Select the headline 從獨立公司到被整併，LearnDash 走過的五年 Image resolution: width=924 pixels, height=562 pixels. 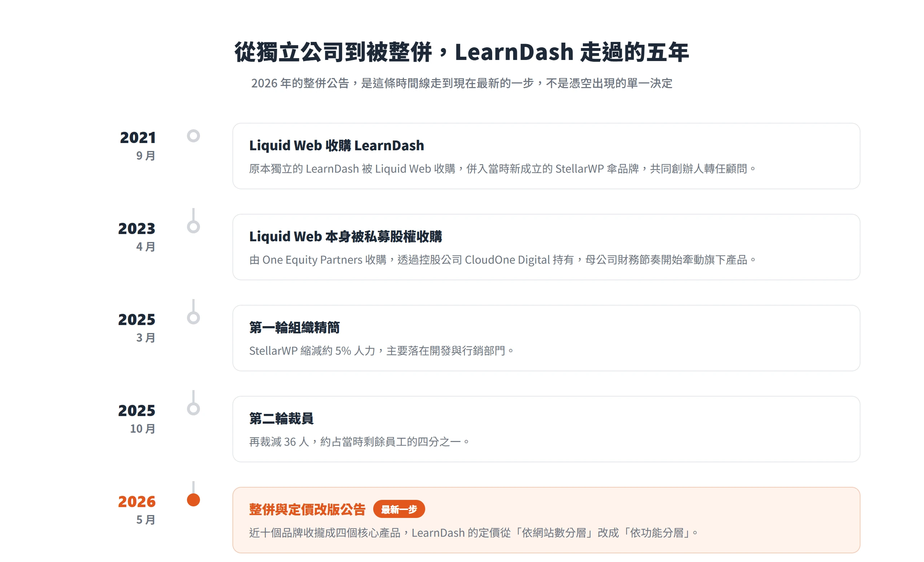point(462,52)
